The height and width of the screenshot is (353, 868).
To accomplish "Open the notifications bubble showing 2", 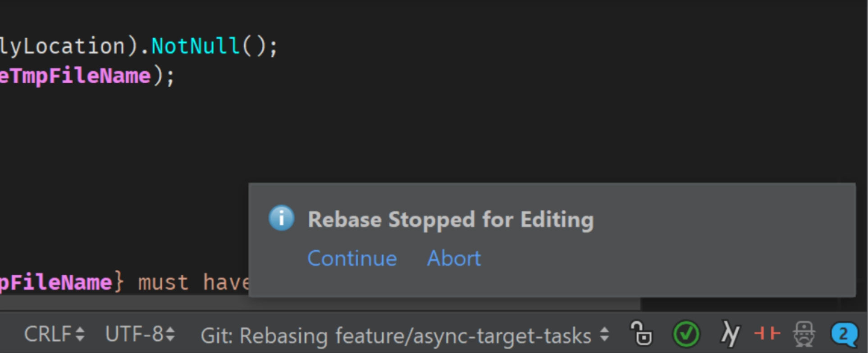I will click(844, 335).
